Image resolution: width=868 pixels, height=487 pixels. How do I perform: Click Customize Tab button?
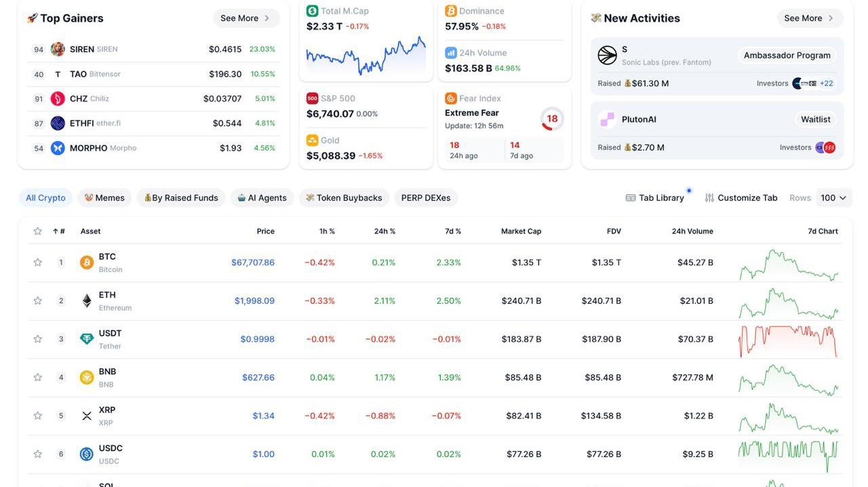(x=741, y=198)
